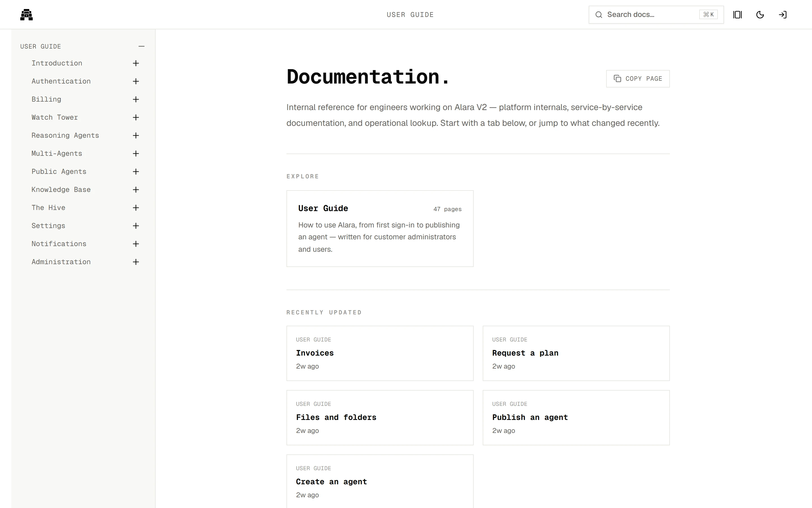The image size is (812, 508).
Task: Click the sign-in arrow icon
Action: point(782,15)
